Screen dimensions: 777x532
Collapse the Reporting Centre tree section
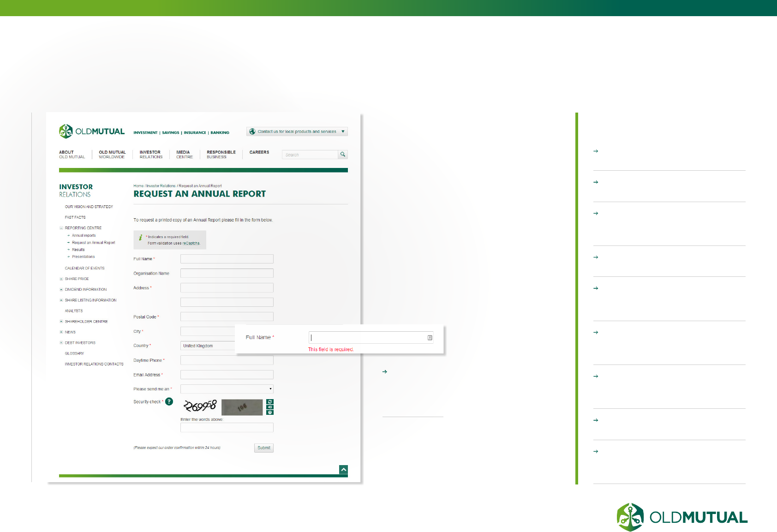click(x=61, y=228)
